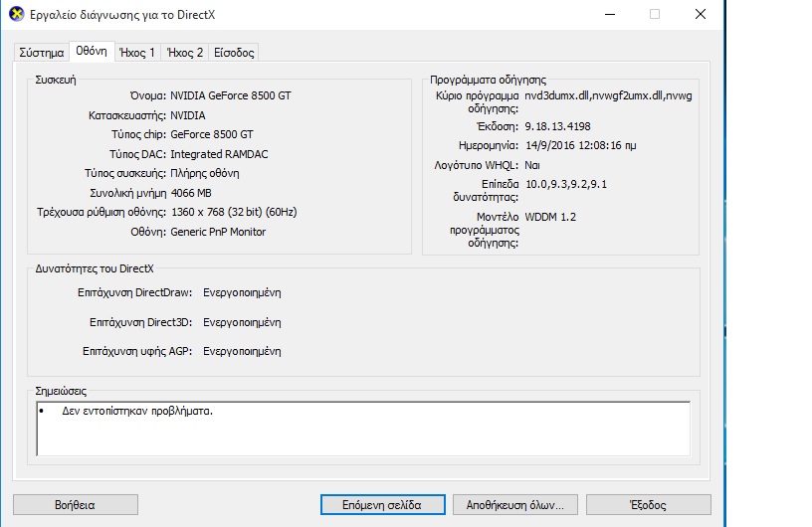Click the Επόμενη σελίδα button
The width and height of the screenshot is (812, 527).
(384, 504)
